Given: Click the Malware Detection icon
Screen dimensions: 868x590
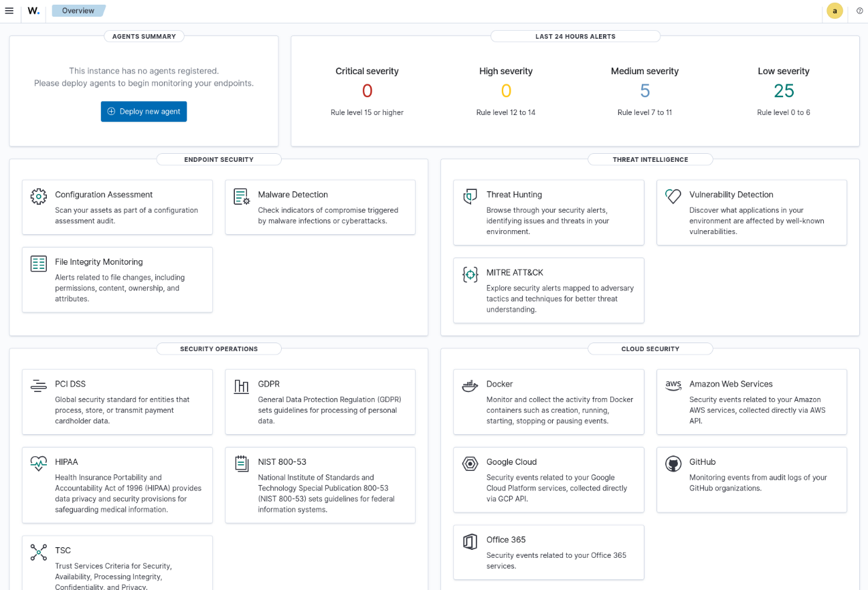Looking at the screenshot, I should [242, 196].
